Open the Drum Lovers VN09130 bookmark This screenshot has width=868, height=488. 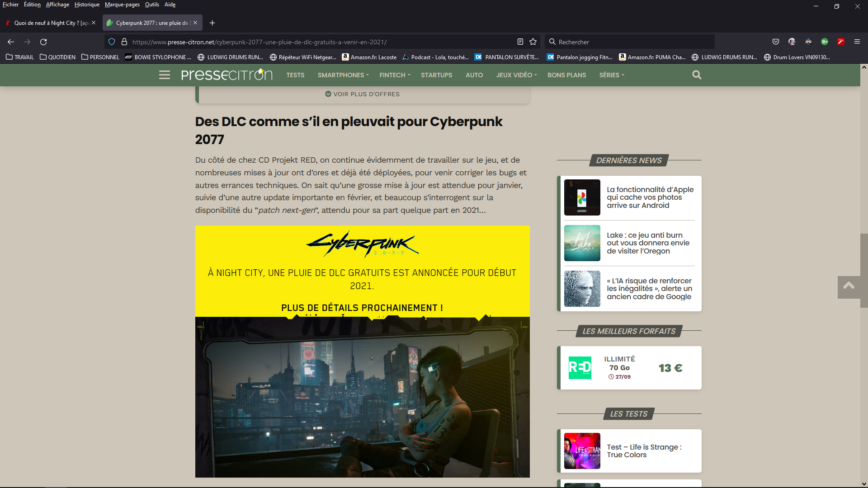pos(797,57)
